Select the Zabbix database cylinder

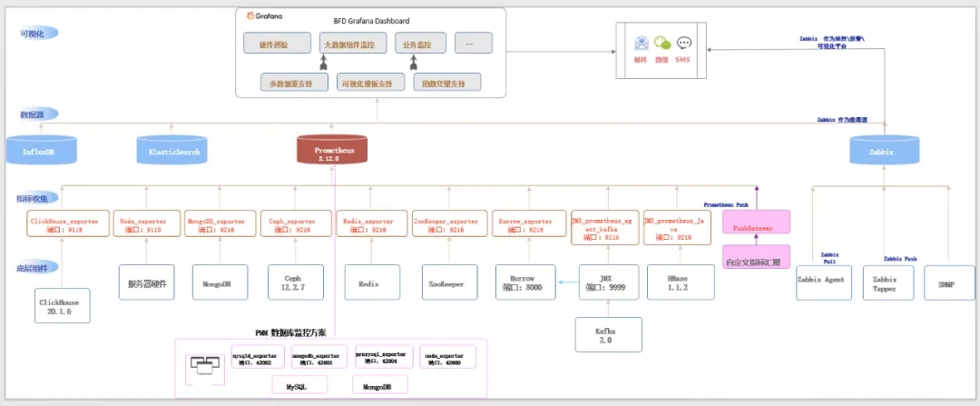point(886,152)
